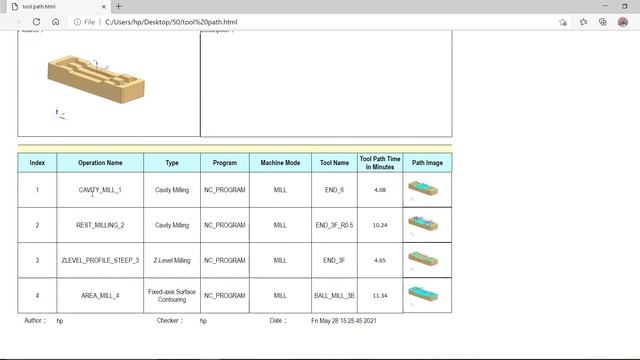
Task: Click the Path Image column header
Action: (427, 162)
